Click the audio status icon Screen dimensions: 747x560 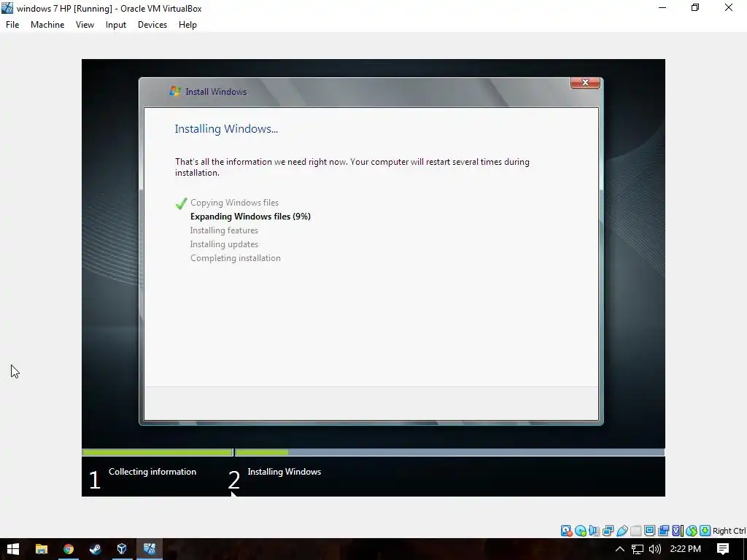coord(594,531)
